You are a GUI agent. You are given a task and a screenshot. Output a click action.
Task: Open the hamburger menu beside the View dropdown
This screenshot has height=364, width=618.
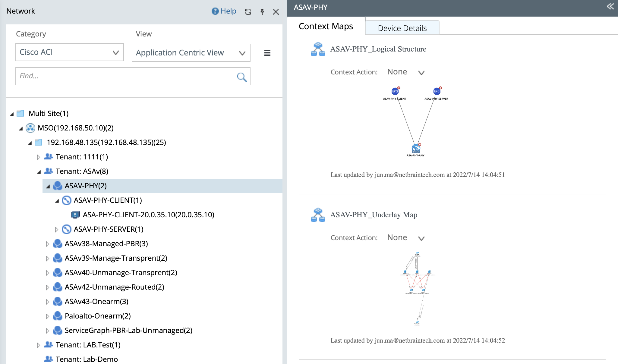click(267, 52)
